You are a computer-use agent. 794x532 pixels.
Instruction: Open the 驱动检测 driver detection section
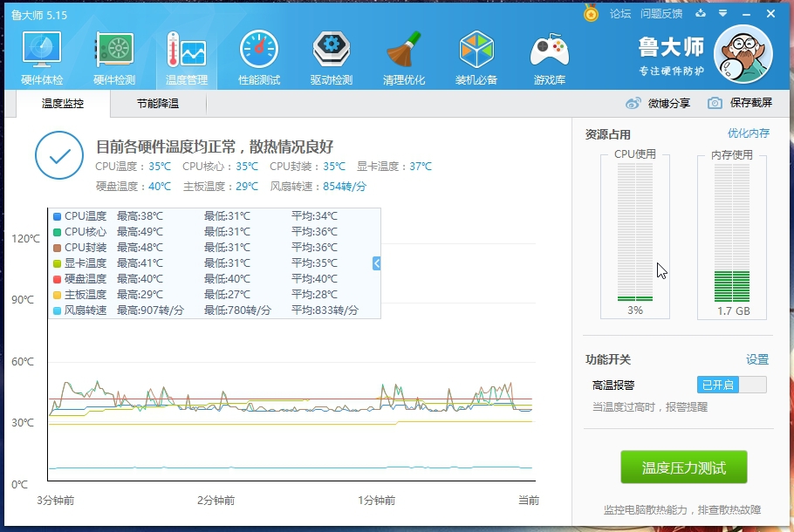pos(332,58)
